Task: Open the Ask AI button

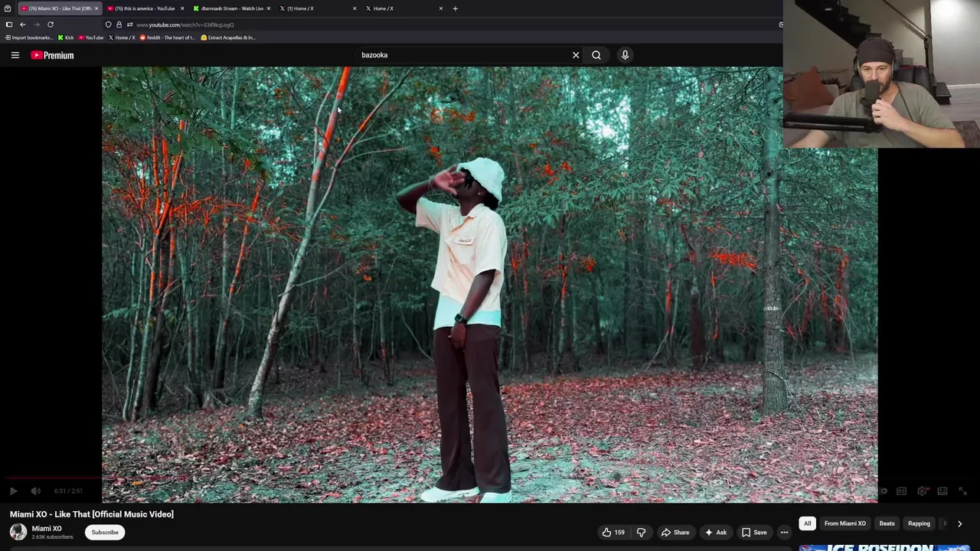Action: (x=715, y=533)
